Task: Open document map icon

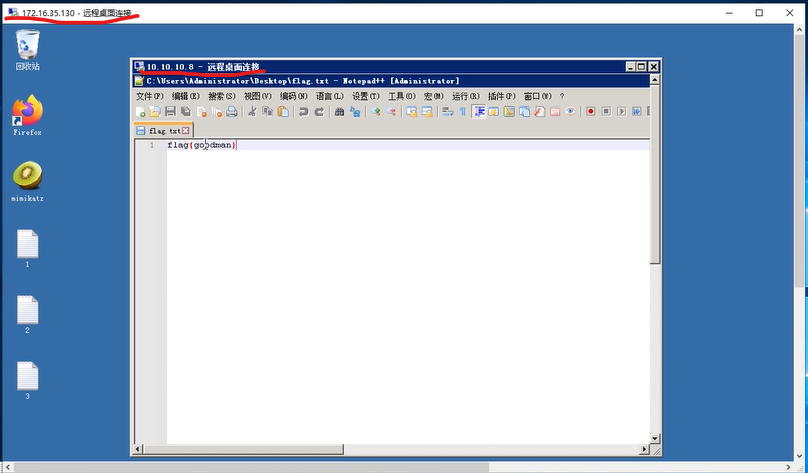Action: (509, 111)
